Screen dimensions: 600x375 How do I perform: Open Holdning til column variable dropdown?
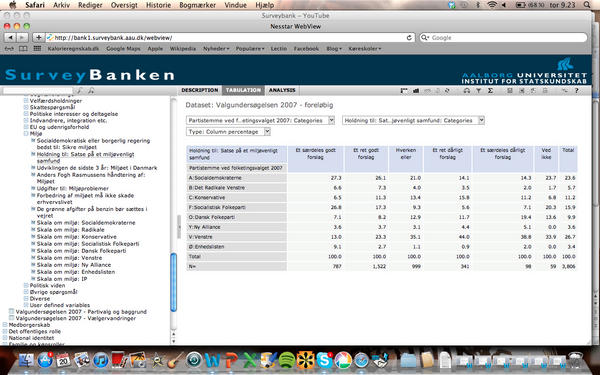click(x=413, y=120)
